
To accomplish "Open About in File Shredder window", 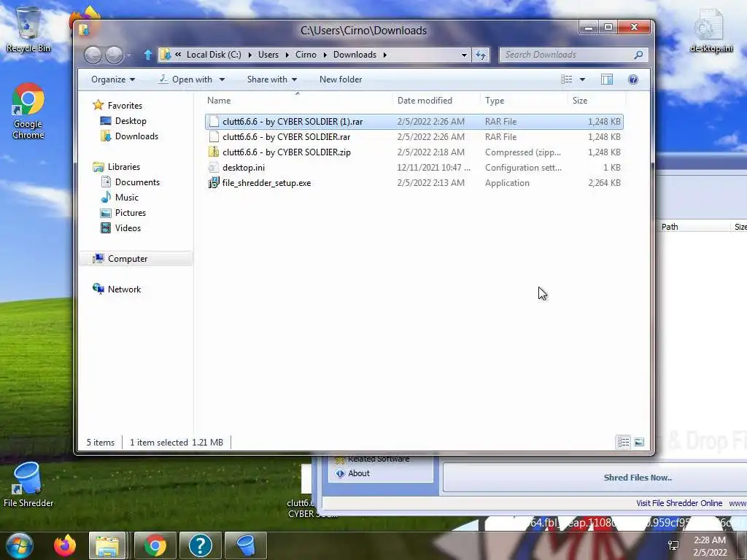I will (359, 473).
